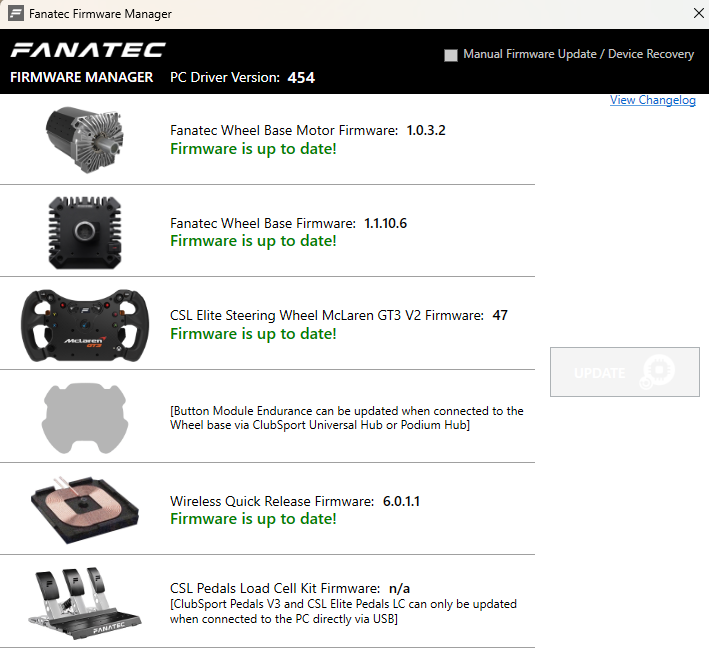Click the Fanatec app icon in title bar
This screenshot has height=649, width=709.
(x=15, y=14)
